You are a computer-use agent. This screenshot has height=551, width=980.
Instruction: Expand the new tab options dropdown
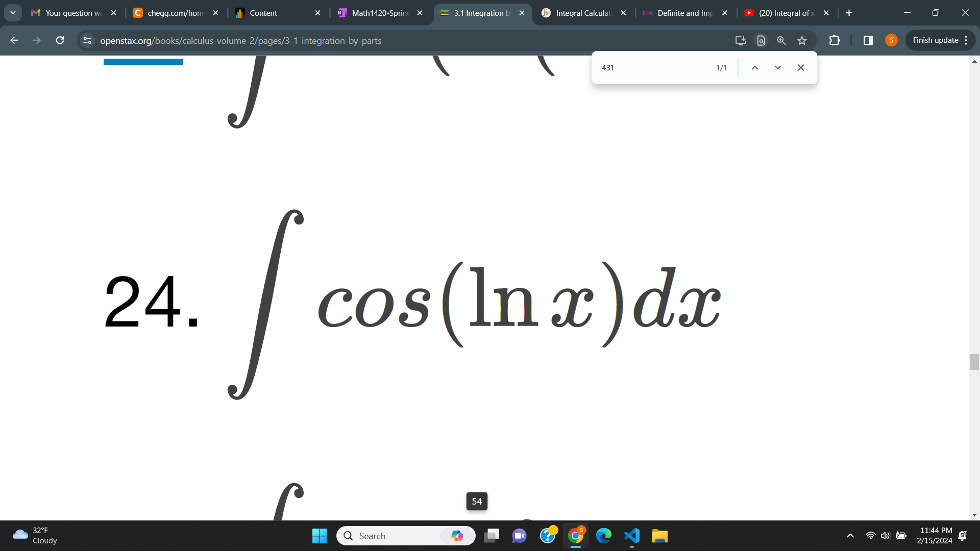(x=13, y=13)
